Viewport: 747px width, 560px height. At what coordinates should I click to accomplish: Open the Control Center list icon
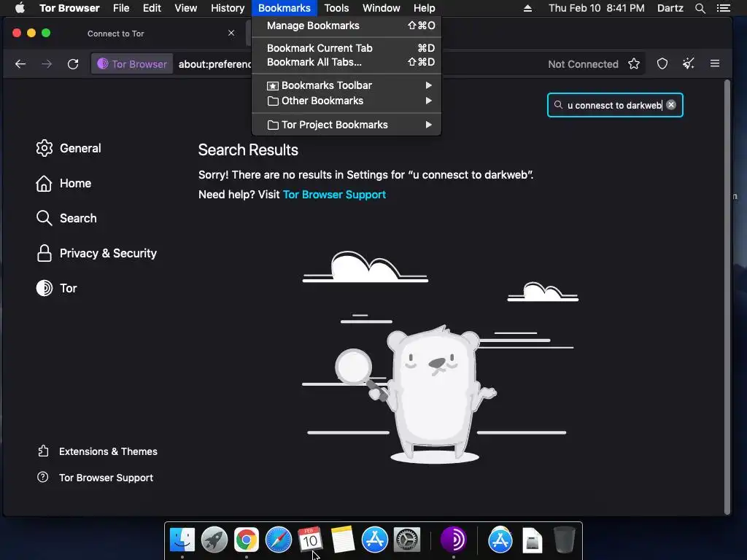(x=724, y=8)
